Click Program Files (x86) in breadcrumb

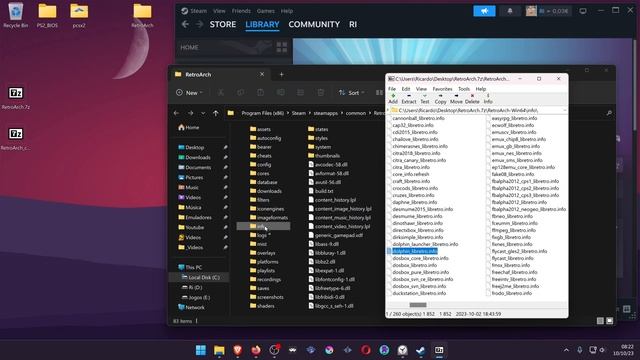pyautogui.click(x=262, y=113)
